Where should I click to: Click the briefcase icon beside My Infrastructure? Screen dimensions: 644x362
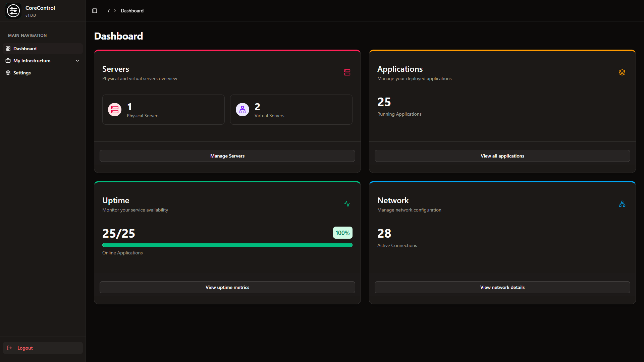click(8, 61)
